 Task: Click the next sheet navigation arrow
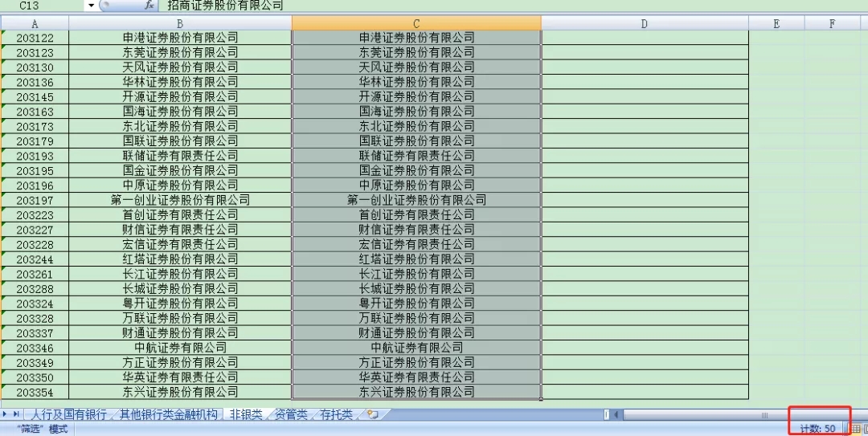click(x=6, y=414)
